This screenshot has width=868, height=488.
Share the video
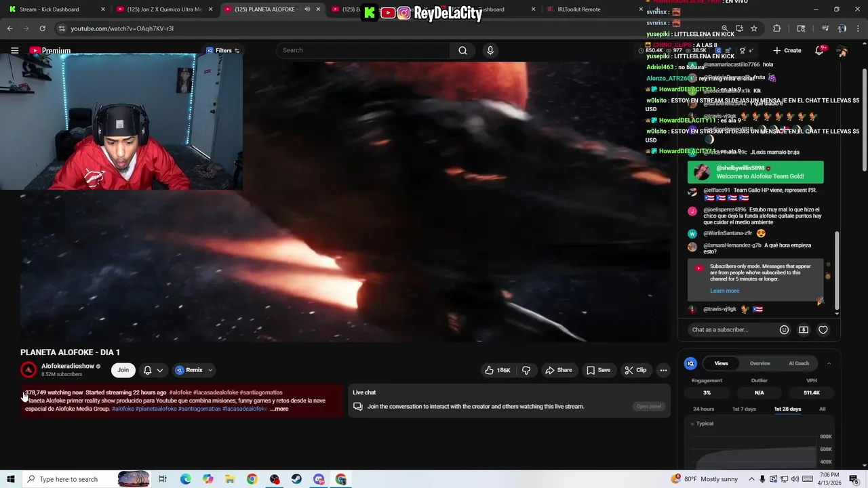click(x=559, y=370)
